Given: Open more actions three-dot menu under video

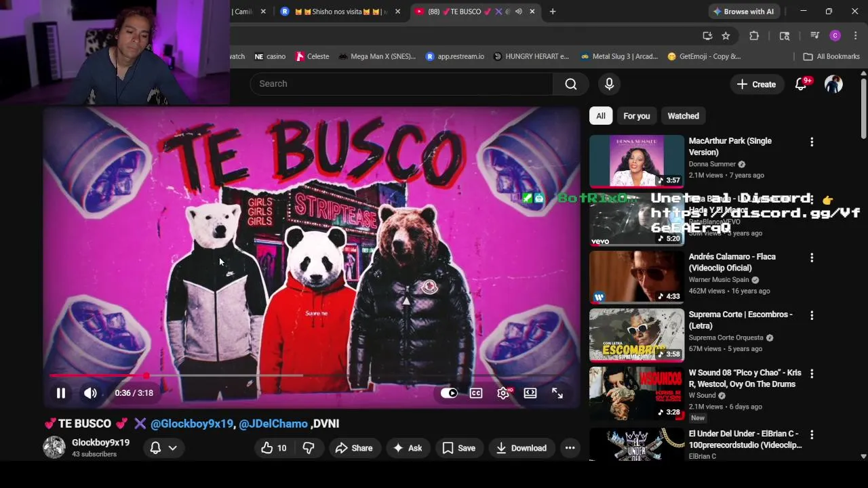Looking at the screenshot, I should 570,448.
